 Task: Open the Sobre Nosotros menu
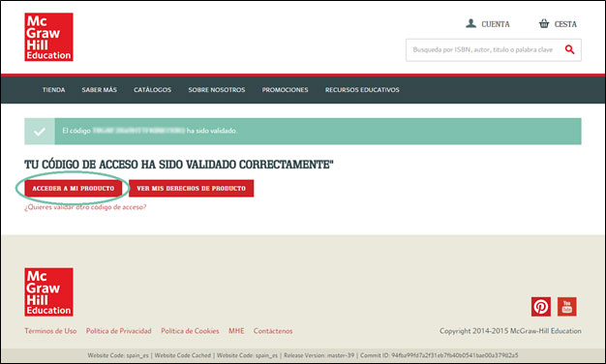(x=217, y=90)
